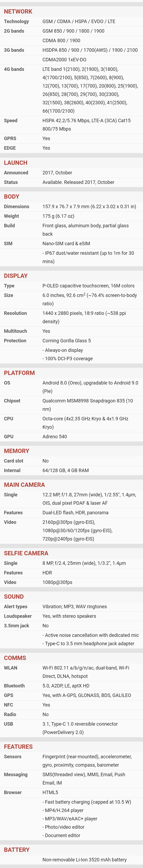
Task: Open the Chipset glossary label
Action: (12, 401)
